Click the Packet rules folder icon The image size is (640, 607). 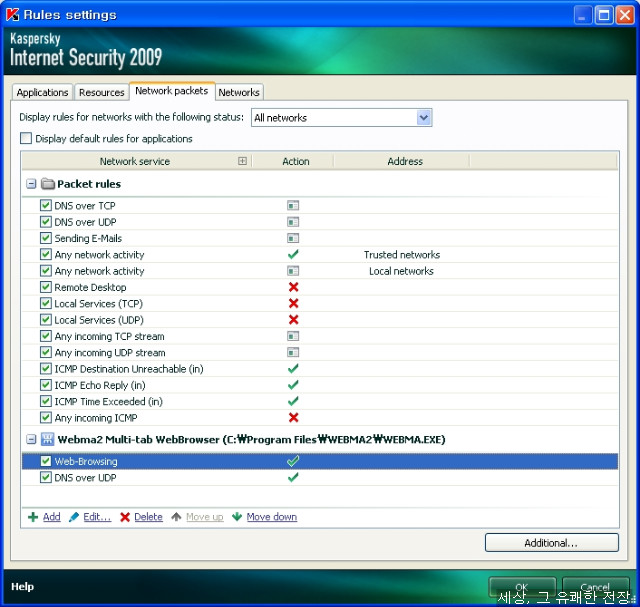48,184
